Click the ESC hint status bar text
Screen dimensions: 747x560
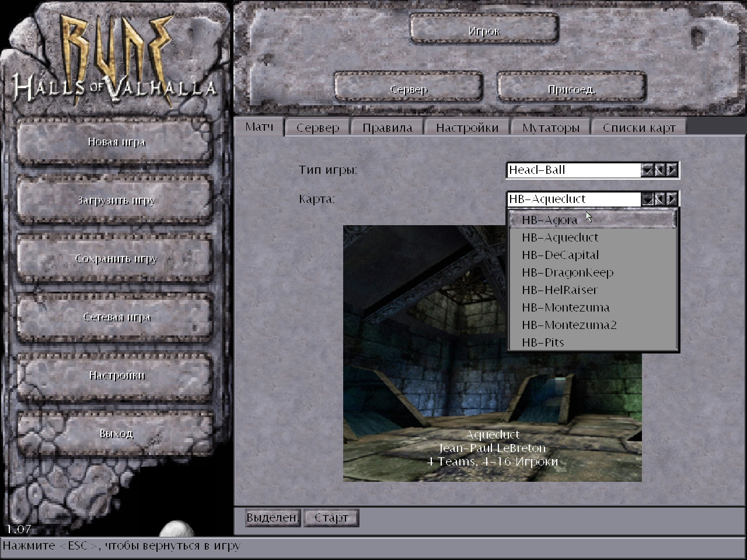tap(121, 546)
